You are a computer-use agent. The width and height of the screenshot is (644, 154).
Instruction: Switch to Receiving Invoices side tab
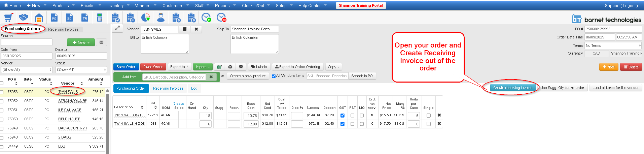point(63,29)
